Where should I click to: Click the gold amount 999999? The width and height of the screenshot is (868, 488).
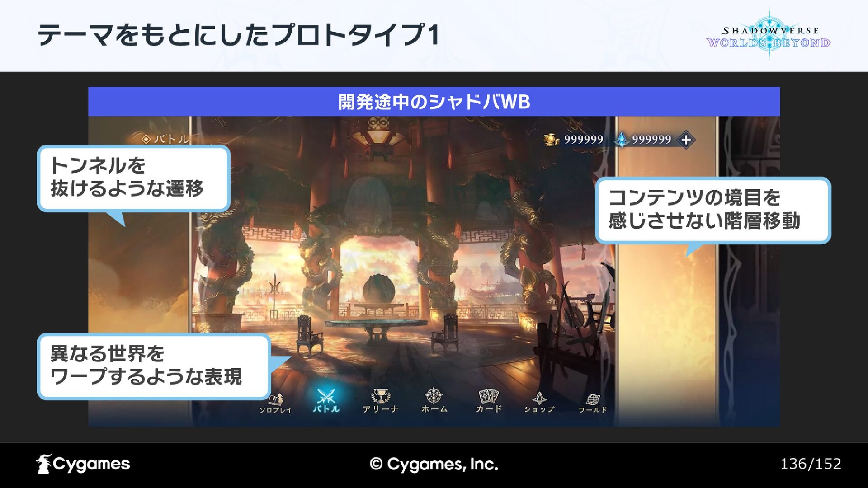pos(584,140)
